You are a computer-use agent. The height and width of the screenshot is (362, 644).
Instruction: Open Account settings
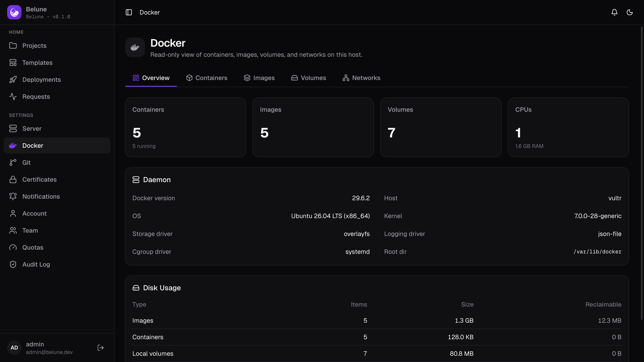coord(57,213)
